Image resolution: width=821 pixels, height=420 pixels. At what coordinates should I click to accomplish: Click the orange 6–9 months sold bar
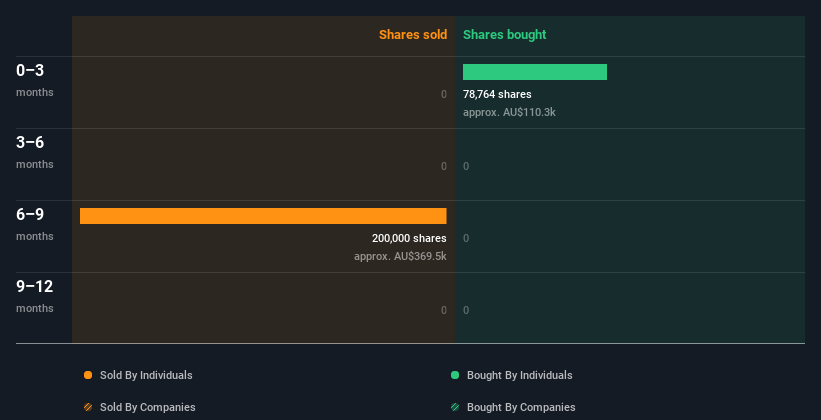(x=263, y=216)
